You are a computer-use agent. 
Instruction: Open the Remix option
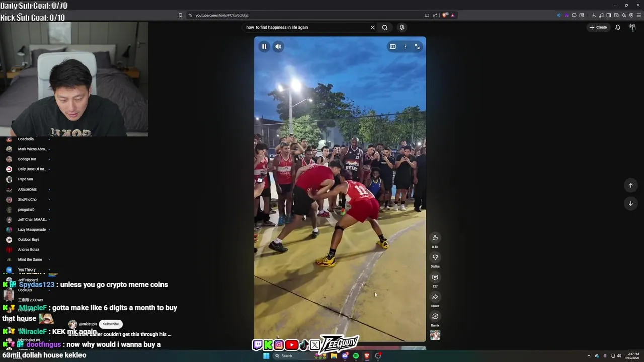point(435,316)
